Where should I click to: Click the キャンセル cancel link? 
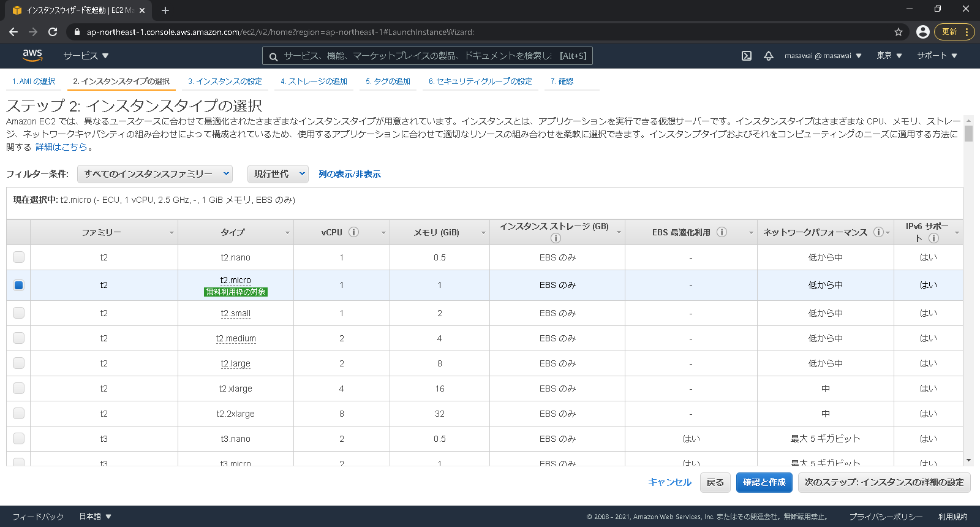[670, 482]
